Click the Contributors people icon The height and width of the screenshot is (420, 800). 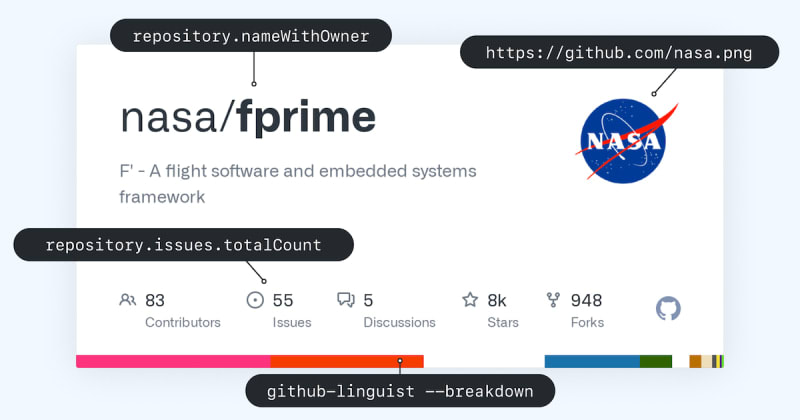127,300
